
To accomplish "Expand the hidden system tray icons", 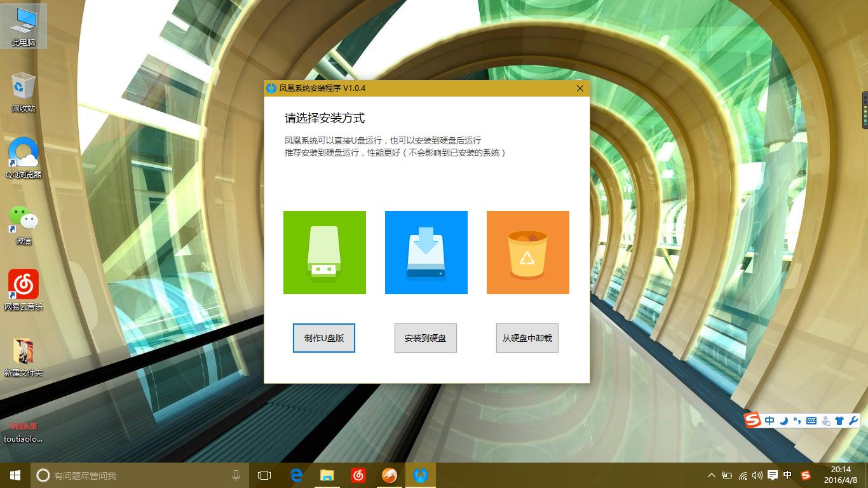I will click(711, 475).
